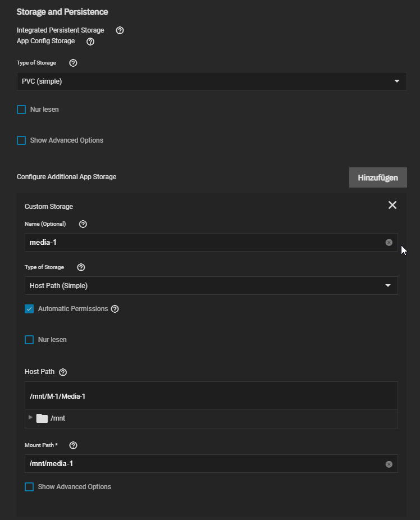Expand the /mnt folder tree
The width and height of the screenshot is (420, 520).
30,418
